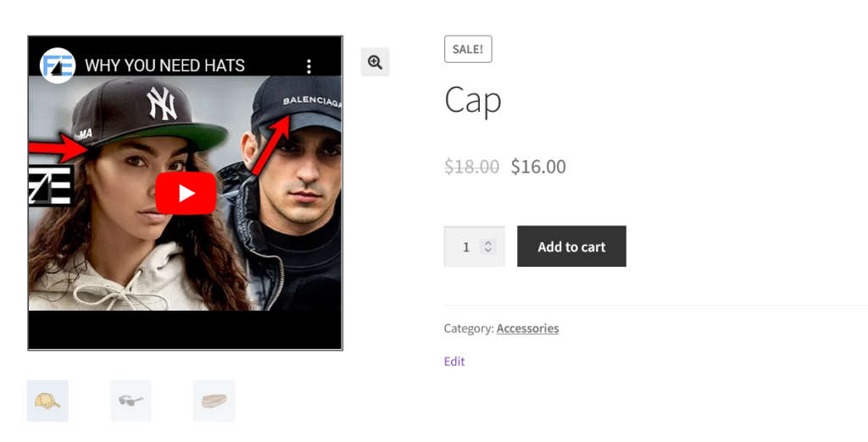Click the magnifier zoom icon

point(375,62)
